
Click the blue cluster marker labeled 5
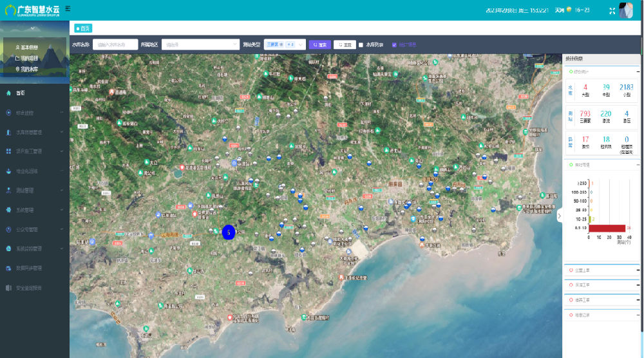[x=227, y=232]
